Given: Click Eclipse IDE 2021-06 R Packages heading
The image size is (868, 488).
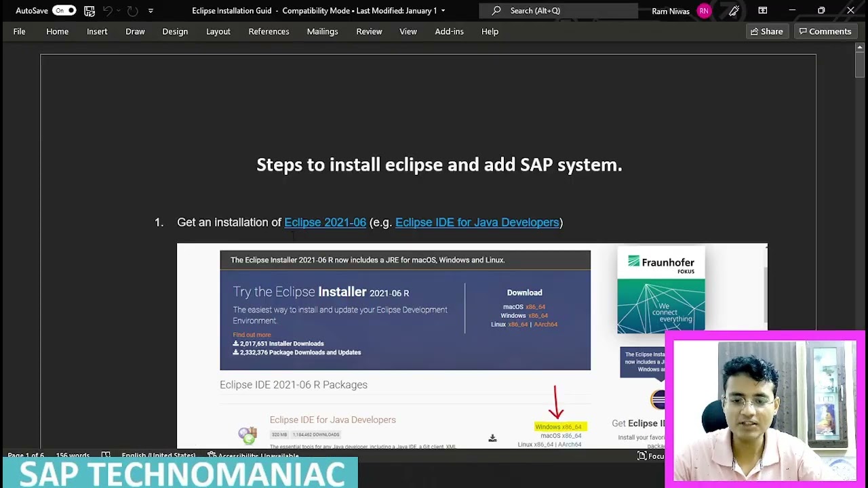Looking at the screenshot, I should (294, 384).
